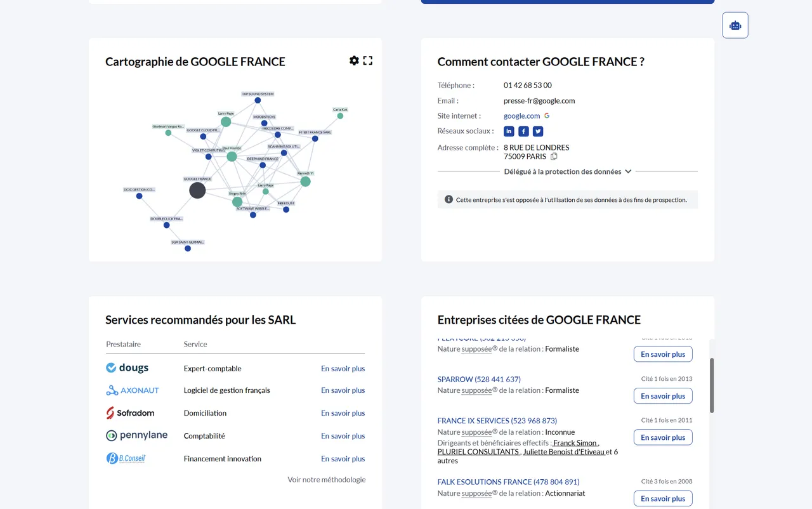Select the Kenneth Yi node in graph
The height and width of the screenshot is (509, 812).
[x=305, y=182]
